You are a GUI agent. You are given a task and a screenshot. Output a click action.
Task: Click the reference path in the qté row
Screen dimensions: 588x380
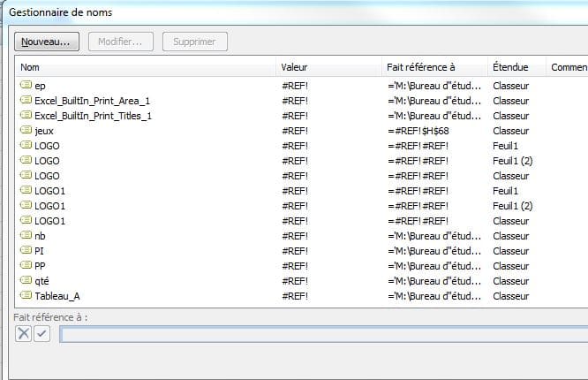[x=434, y=281]
